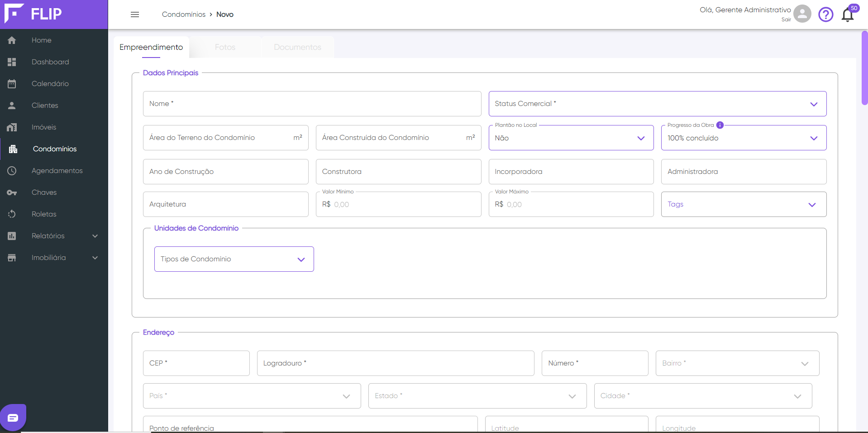Open the Chaves key icon
This screenshot has height=433, width=868.
pos(12,192)
